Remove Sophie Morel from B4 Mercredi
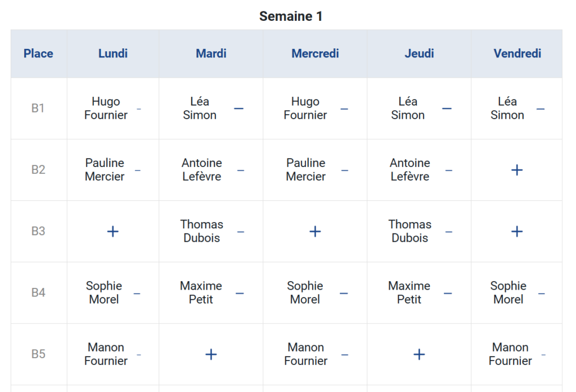Viewport: 576px width, 392px height. coord(344,292)
